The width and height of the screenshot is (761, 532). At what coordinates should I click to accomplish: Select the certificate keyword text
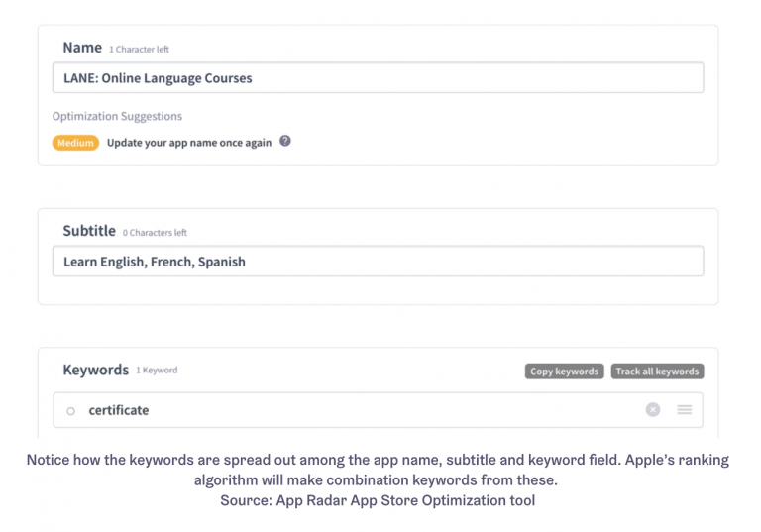(x=118, y=410)
